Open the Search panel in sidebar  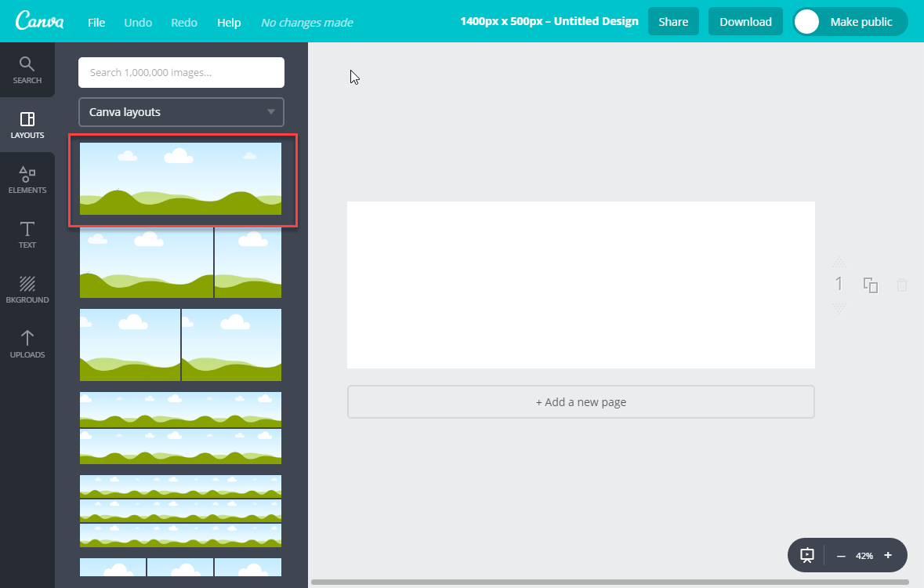[27, 70]
